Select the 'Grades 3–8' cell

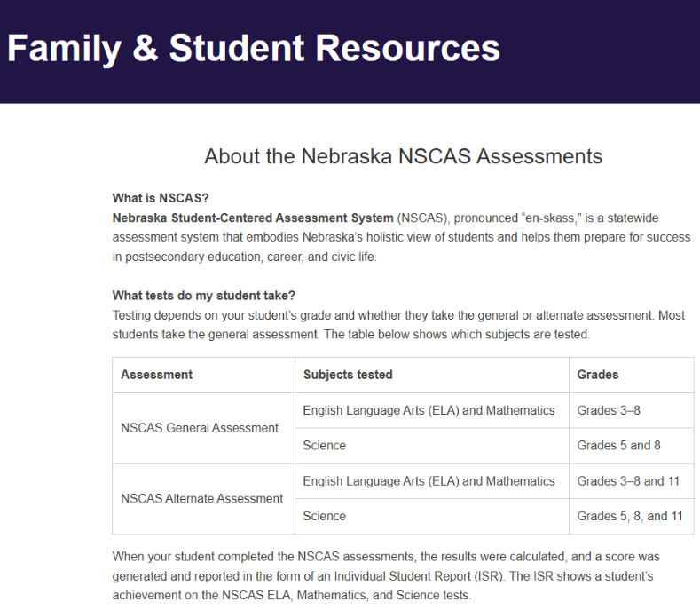click(x=632, y=410)
